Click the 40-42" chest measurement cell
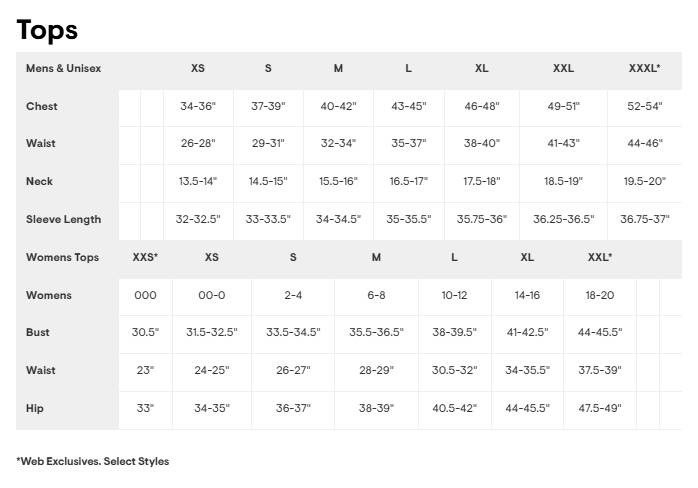698x488 pixels. [338, 106]
